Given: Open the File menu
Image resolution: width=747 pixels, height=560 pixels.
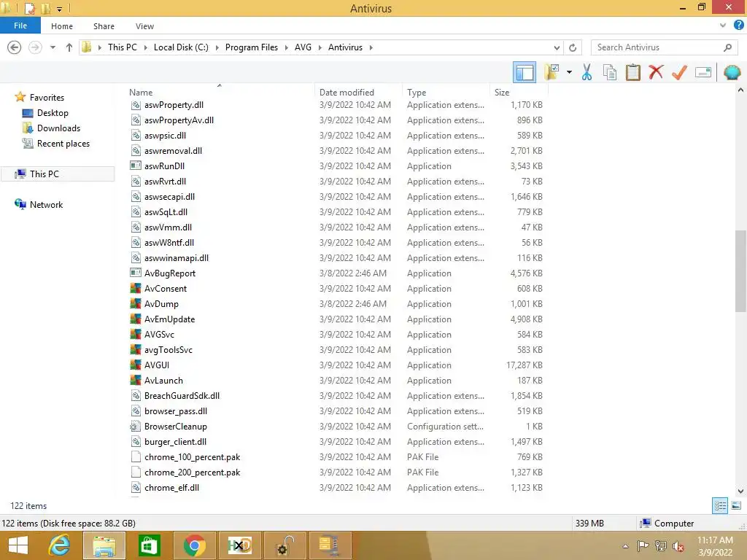Looking at the screenshot, I should point(20,26).
